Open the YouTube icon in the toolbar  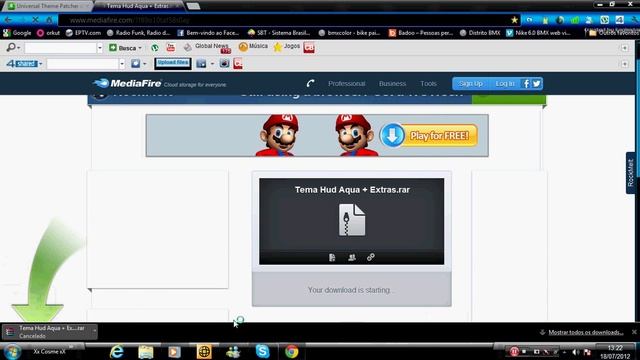[x=171, y=48]
